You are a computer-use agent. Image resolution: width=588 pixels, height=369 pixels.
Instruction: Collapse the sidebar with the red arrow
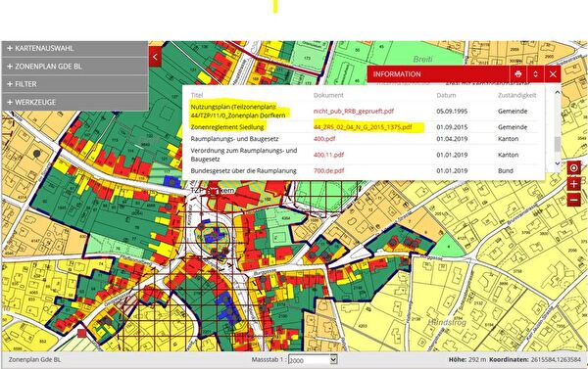[155, 57]
